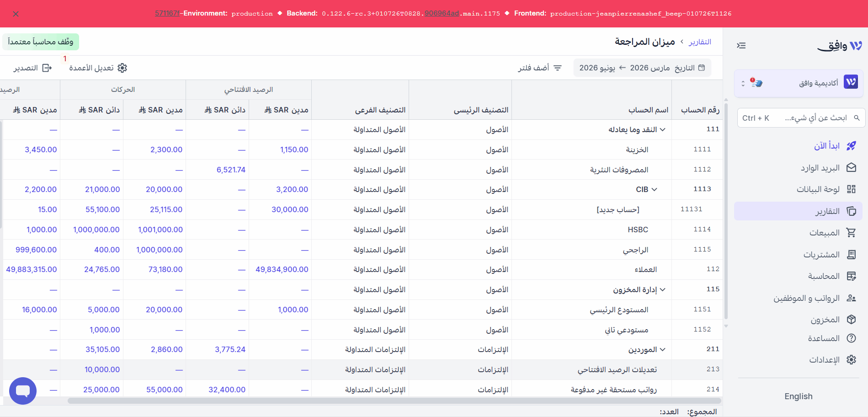Image resolution: width=868 pixels, height=417 pixels.
Task: Click the dashboard grid icon
Action: [x=851, y=189]
